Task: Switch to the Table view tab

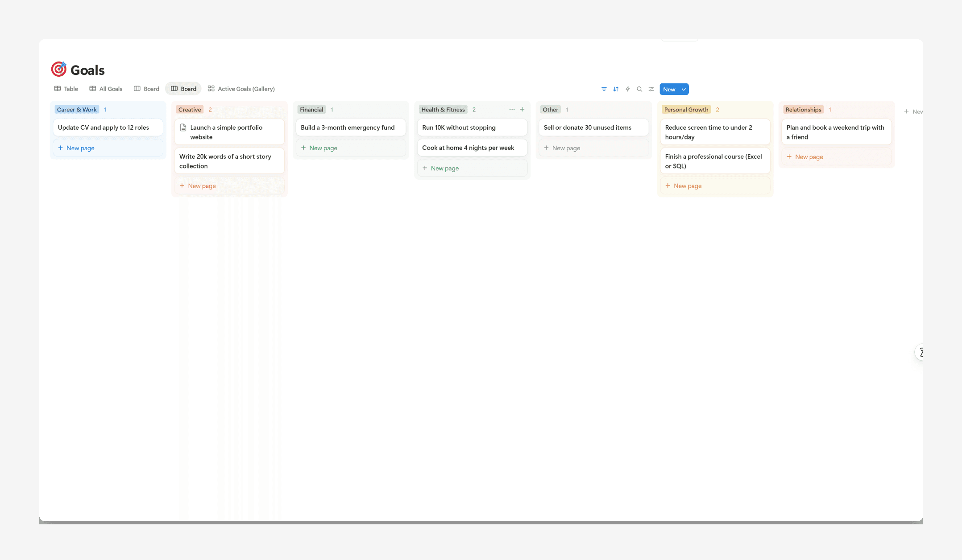Action: (x=66, y=89)
